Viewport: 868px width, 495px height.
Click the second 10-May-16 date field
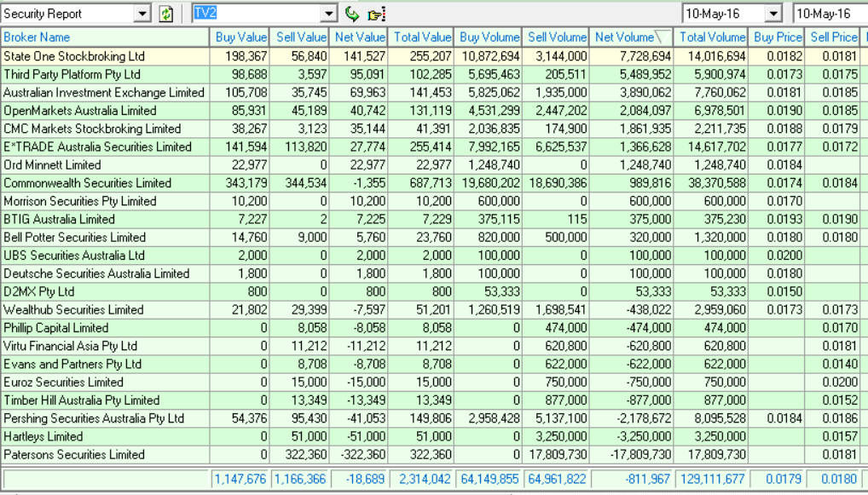[830, 14]
